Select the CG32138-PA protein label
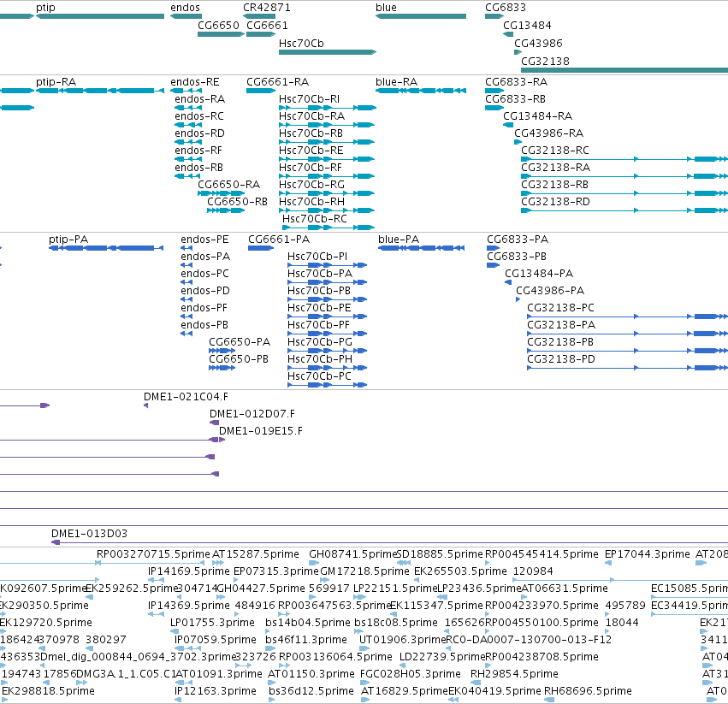Screen dimensions: 728x704 tap(561, 324)
